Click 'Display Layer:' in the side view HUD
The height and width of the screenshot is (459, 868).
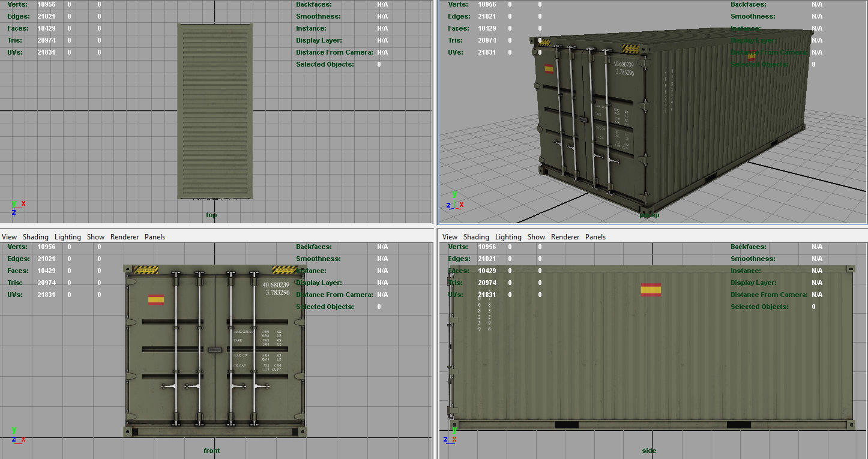coord(753,283)
